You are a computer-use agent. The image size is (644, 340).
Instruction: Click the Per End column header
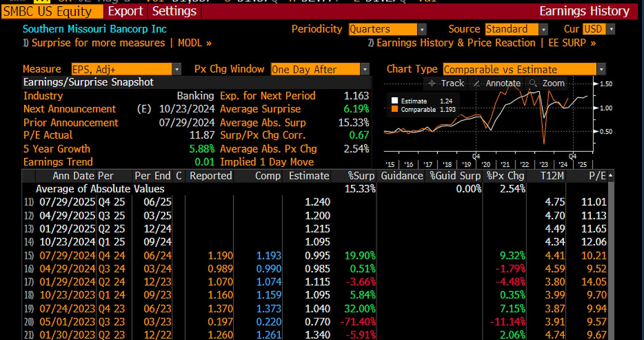coord(152,176)
